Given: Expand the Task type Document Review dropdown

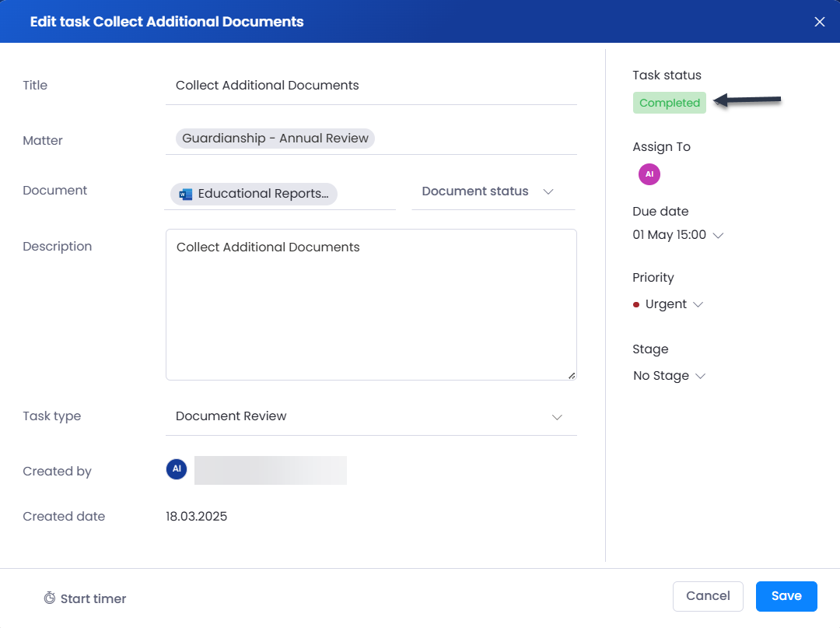Looking at the screenshot, I should tap(371, 416).
